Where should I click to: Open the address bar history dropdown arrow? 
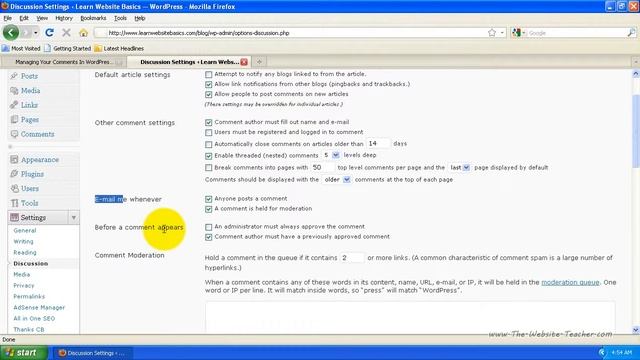(502, 33)
